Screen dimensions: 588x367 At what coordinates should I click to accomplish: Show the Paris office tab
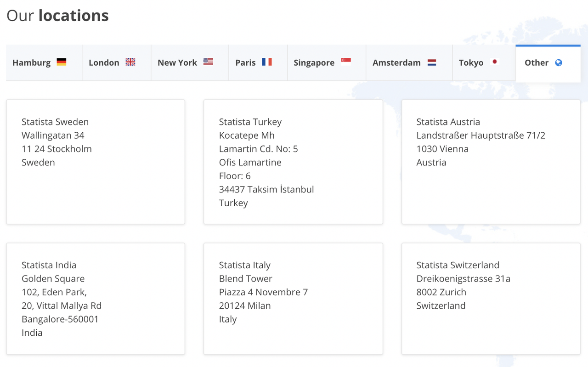[x=258, y=63]
